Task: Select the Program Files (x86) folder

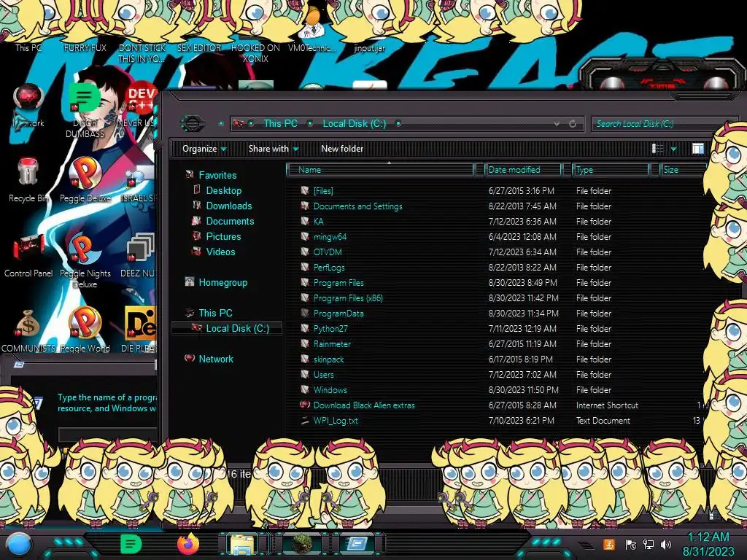Action: [x=348, y=298]
